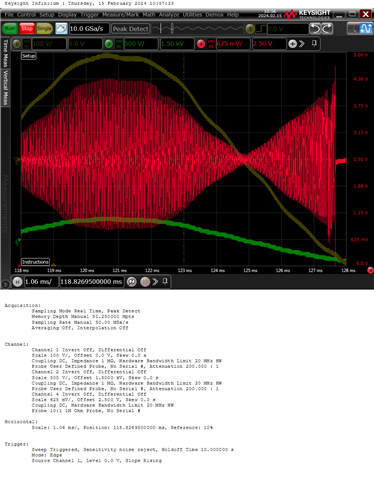Select channel 4 offset 2.50 V field
Image resolution: width=374 pixels, height=480 pixels.
[x=269, y=44]
